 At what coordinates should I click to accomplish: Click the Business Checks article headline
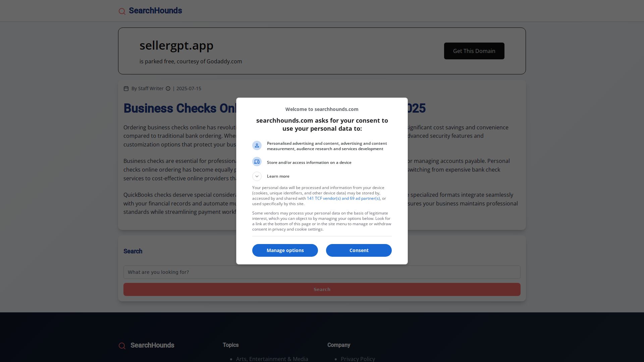[x=274, y=108]
